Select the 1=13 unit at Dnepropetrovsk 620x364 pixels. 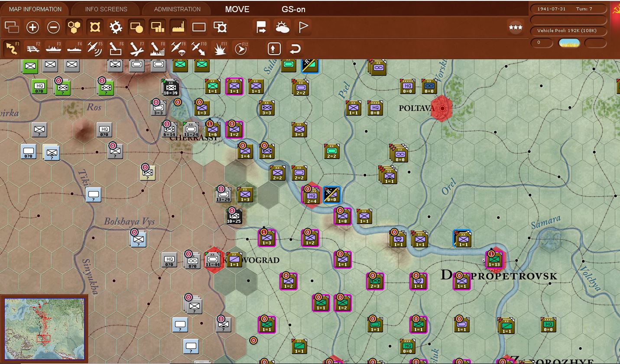[494, 260]
